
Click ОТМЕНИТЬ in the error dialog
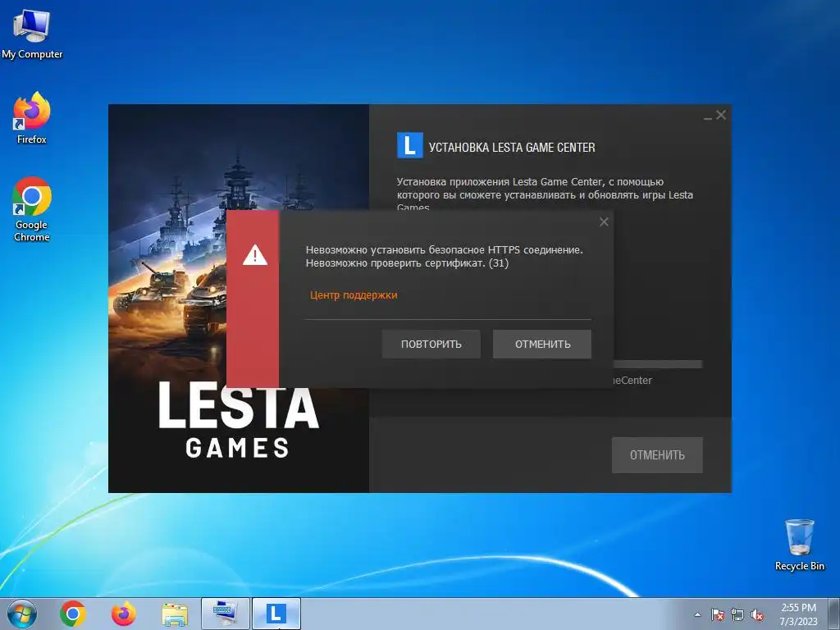click(x=542, y=344)
